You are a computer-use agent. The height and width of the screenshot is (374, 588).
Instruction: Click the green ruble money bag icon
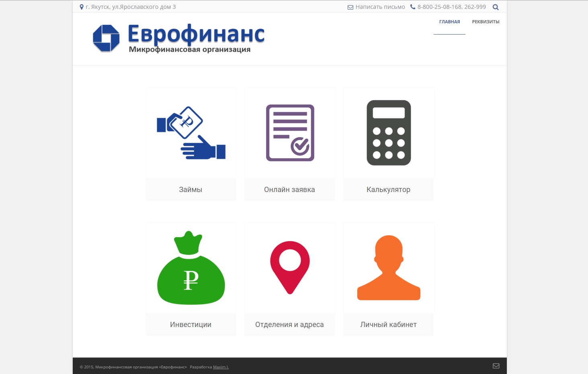click(x=191, y=268)
